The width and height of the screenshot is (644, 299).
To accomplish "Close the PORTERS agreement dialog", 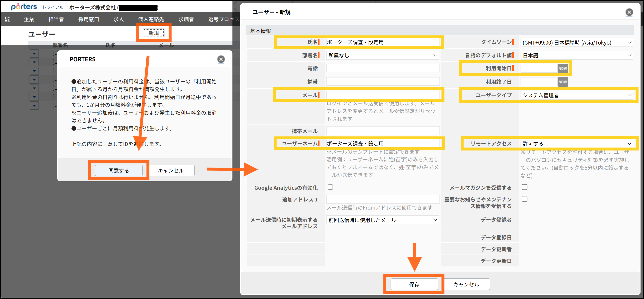I will [221, 59].
